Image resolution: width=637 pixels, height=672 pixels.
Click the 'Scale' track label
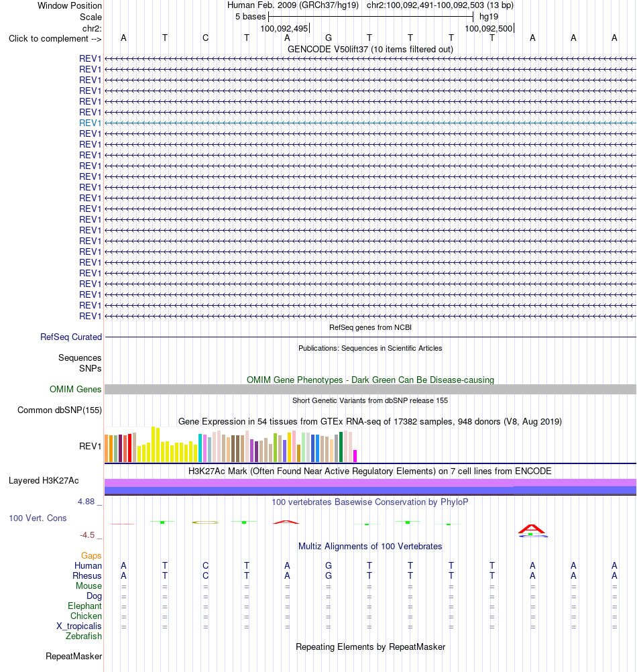click(x=91, y=17)
